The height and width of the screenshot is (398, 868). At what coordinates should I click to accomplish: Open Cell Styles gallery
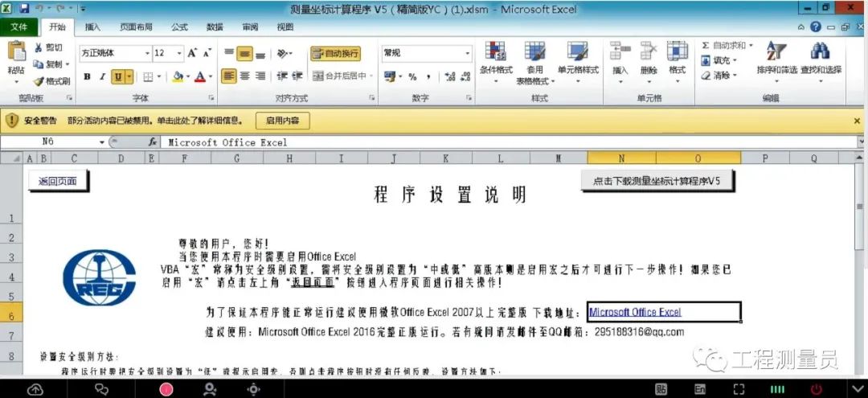pyautogui.click(x=577, y=63)
